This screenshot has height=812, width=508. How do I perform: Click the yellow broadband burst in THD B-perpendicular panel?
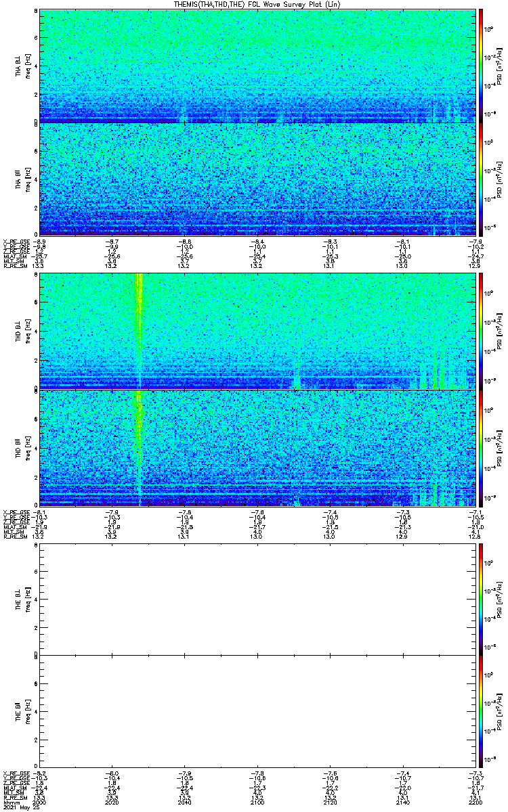(140, 331)
